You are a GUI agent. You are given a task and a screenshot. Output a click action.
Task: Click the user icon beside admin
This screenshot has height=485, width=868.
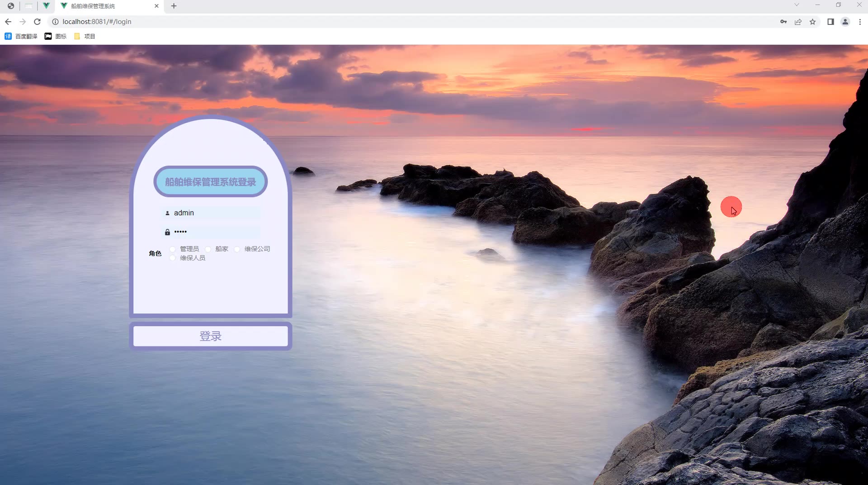pos(167,213)
